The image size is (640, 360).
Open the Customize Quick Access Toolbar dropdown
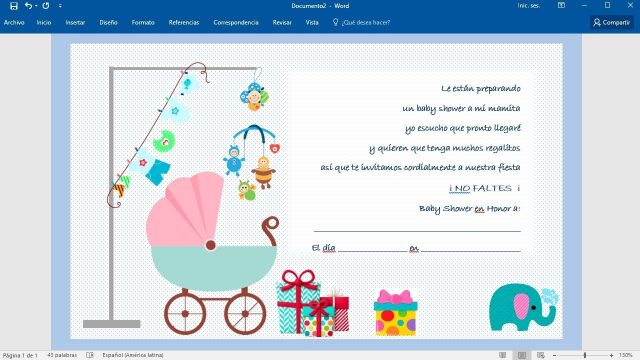[x=60, y=6]
